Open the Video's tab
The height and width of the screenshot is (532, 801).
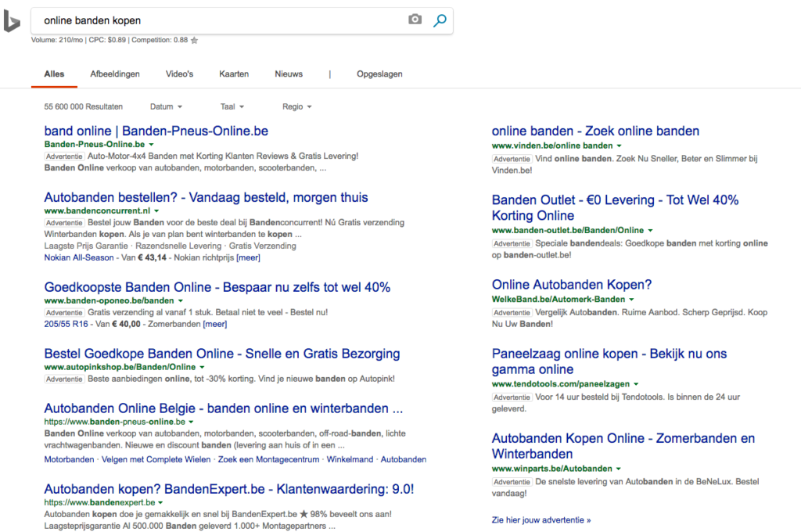[x=179, y=74]
